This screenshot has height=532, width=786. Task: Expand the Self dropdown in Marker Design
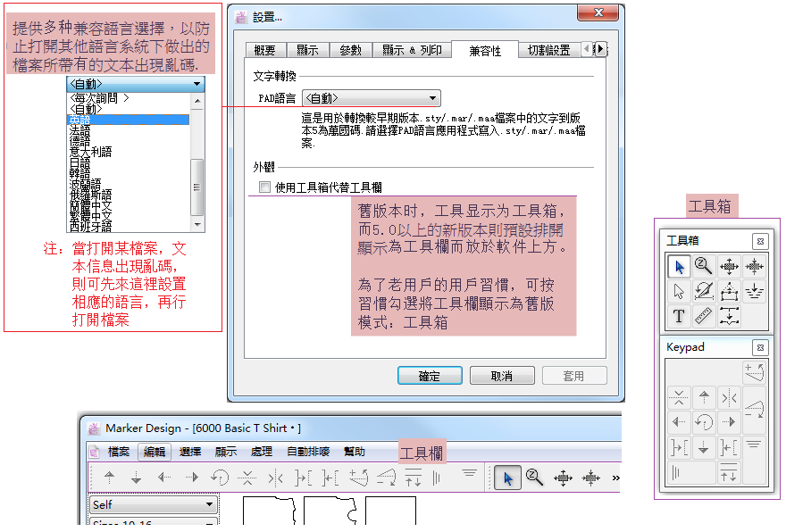[154, 505]
